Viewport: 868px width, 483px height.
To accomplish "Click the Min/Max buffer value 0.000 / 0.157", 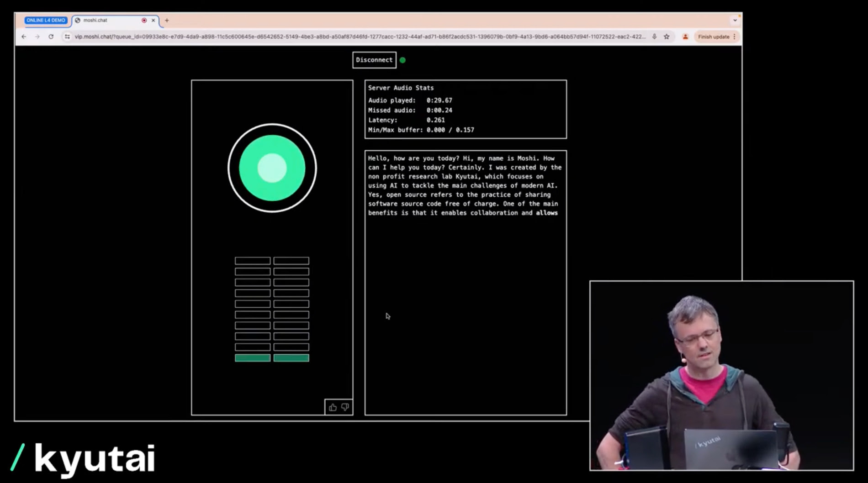I will [x=450, y=130].
